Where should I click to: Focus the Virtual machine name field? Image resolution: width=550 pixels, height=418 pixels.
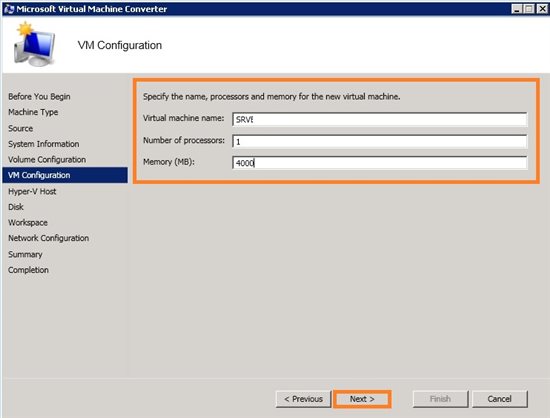click(380, 120)
